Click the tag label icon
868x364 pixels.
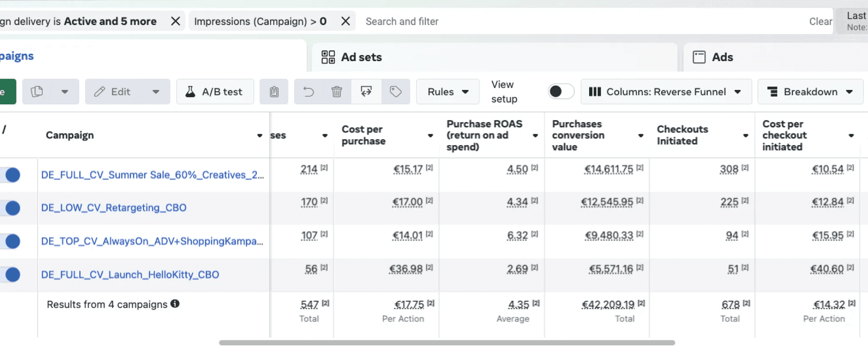pos(395,92)
